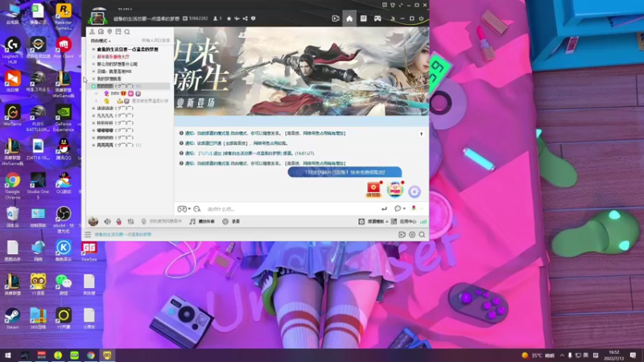Click my avatar in the bottom control bar
644x362 pixels.
93,221
